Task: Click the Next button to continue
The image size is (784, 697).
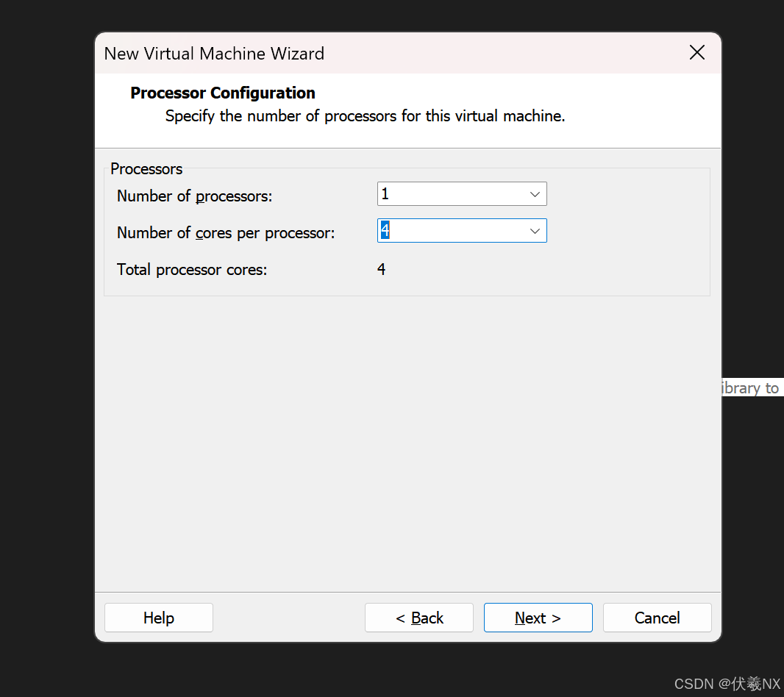Action: pos(538,618)
